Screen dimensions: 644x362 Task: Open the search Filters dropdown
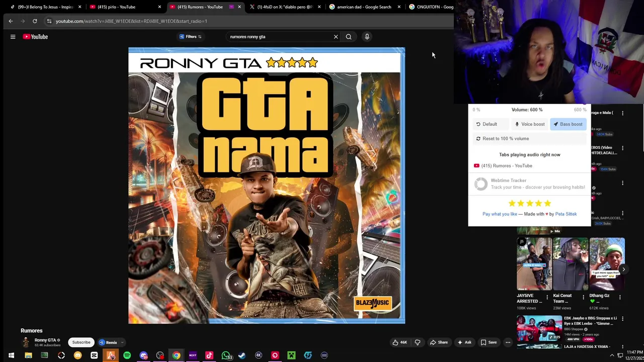tap(191, 37)
